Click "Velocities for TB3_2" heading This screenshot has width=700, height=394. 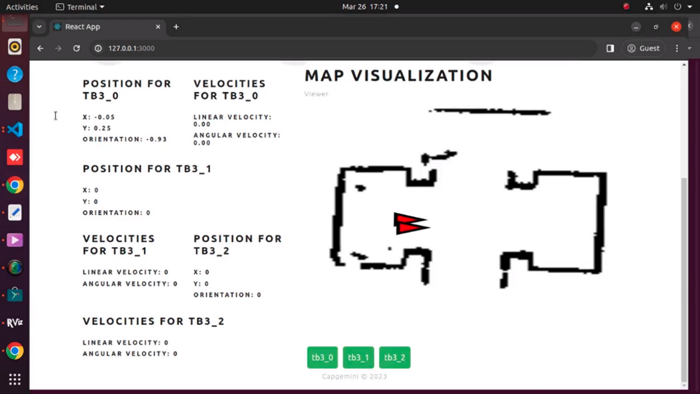coord(154,321)
